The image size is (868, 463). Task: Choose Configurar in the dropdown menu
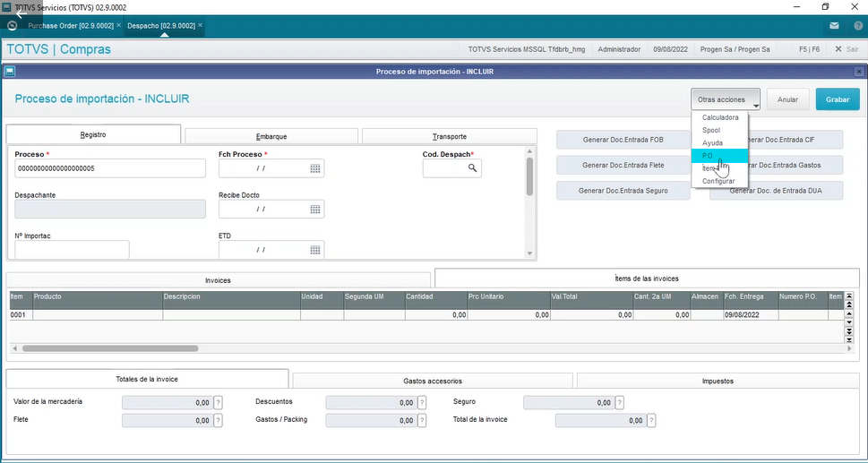click(x=719, y=181)
